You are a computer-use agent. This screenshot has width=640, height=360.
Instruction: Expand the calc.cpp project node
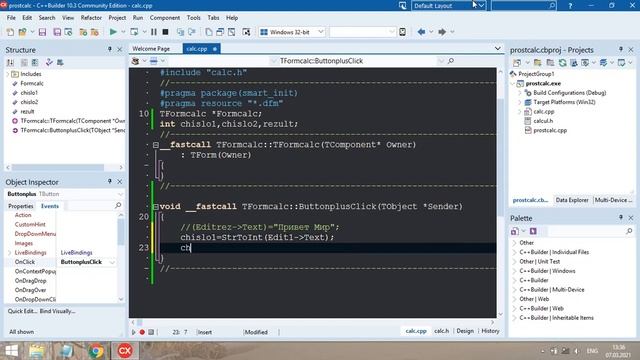(x=520, y=111)
